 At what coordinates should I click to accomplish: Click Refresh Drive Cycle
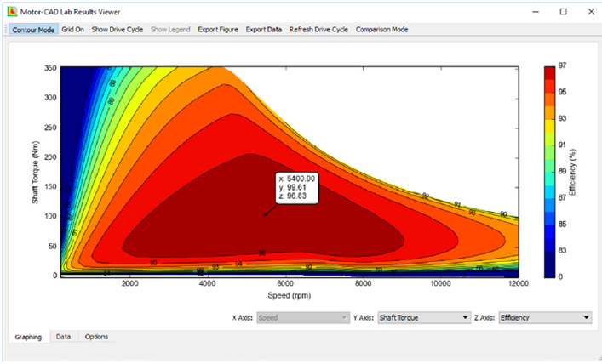point(318,30)
